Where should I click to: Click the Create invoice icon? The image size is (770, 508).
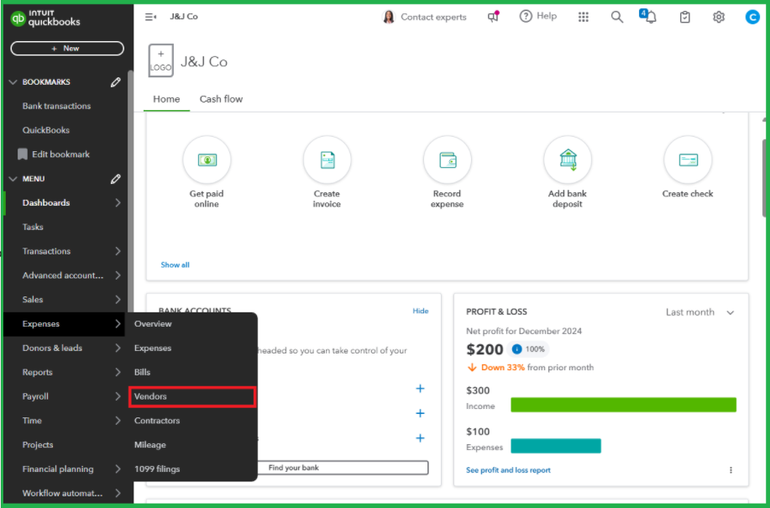327,160
